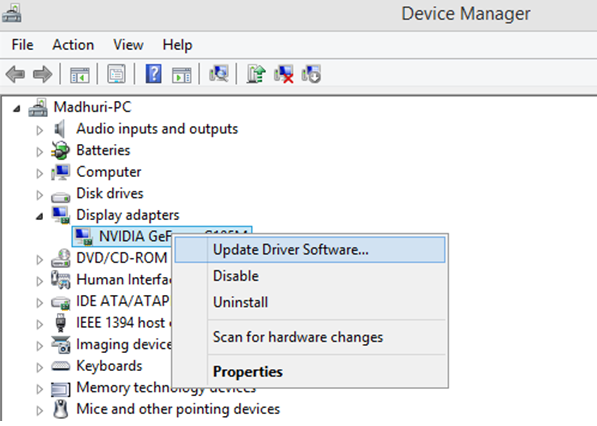597x426 pixels.
Task: Click the Computer category monitor icon
Action: pyautogui.click(x=60, y=172)
